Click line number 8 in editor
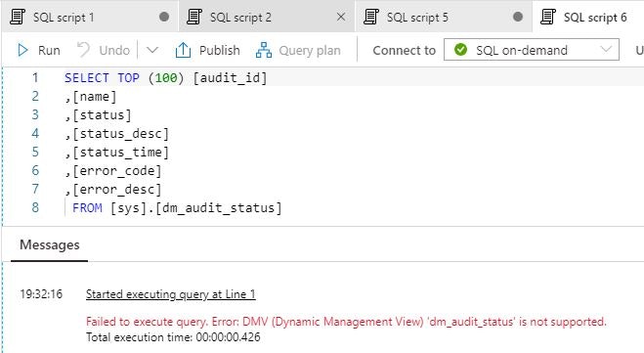The height and width of the screenshot is (353, 644). pos(35,207)
